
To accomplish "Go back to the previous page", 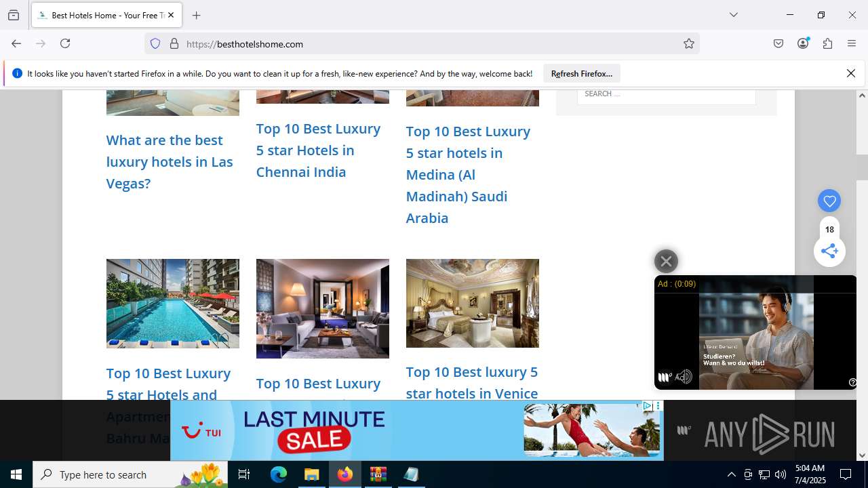I will [16, 43].
